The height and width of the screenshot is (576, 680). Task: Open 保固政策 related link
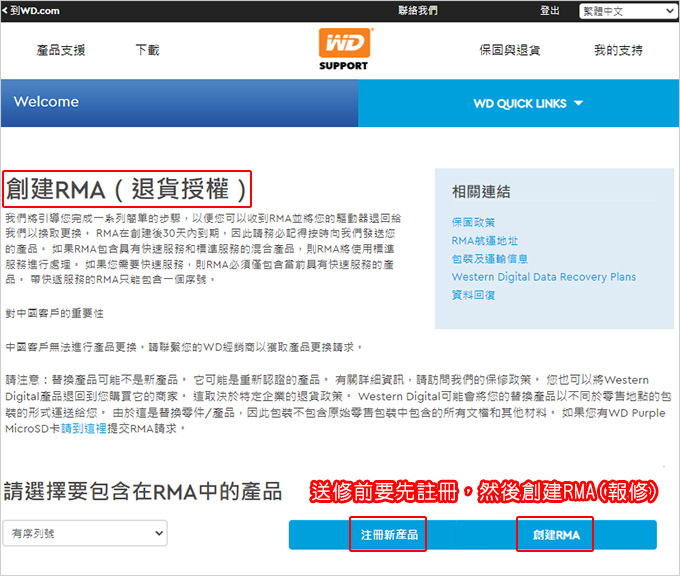tap(473, 223)
